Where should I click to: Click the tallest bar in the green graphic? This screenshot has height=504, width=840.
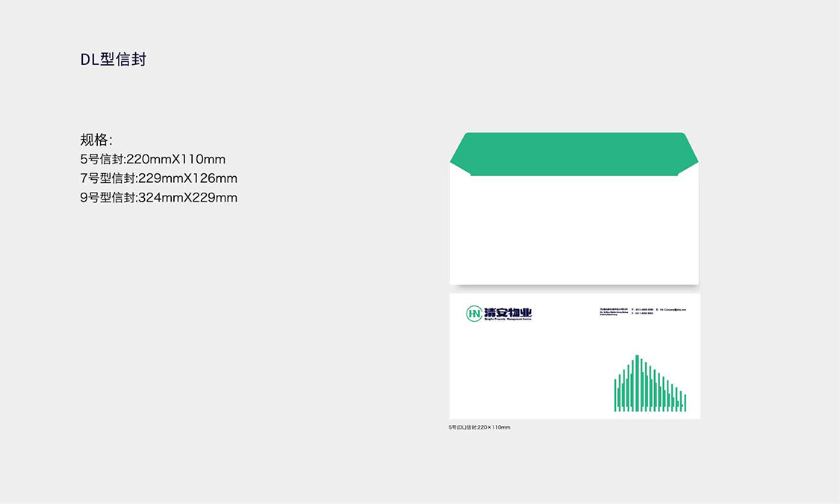click(x=637, y=382)
